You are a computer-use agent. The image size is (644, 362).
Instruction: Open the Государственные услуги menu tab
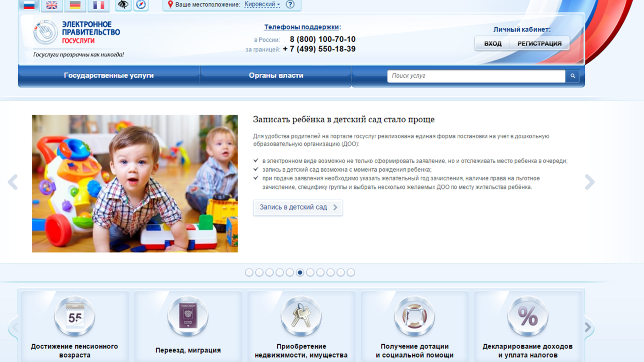tap(109, 76)
